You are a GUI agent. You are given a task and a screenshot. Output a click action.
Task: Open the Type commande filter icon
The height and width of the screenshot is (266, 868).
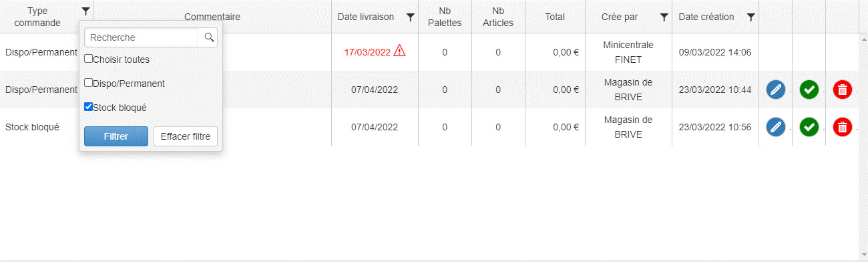85,11
